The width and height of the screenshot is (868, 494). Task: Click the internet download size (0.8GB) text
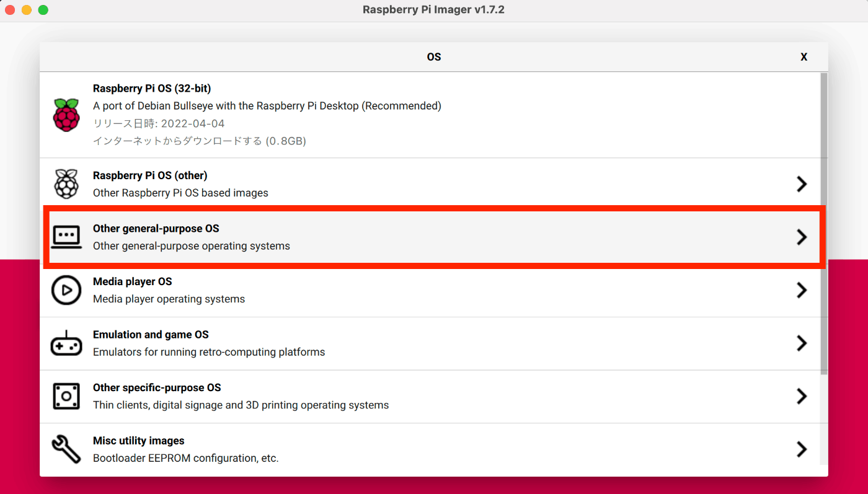point(200,141)
